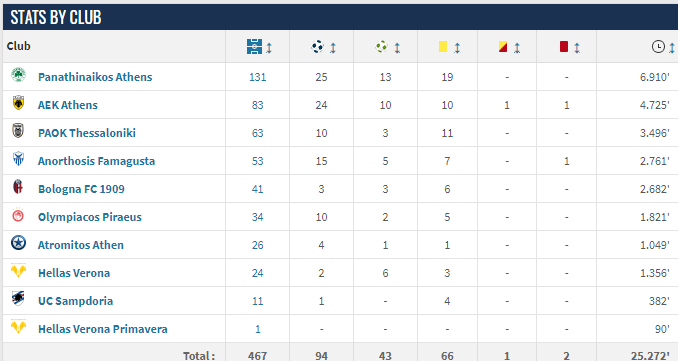Click the AEK Athens club crest
This screenshot has width=678, height=361.
coord(18,103)
